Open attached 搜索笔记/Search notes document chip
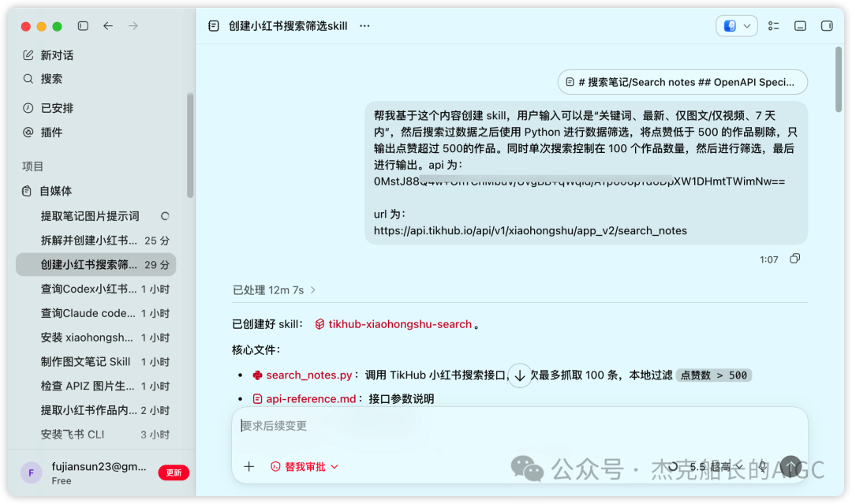852x504 pixels. click(x=682, y=82)
